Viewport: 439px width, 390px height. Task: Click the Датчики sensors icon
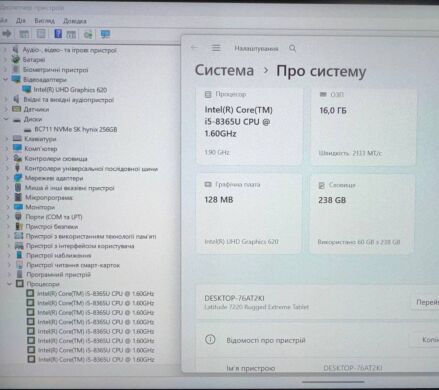click(x=16, y=109)
